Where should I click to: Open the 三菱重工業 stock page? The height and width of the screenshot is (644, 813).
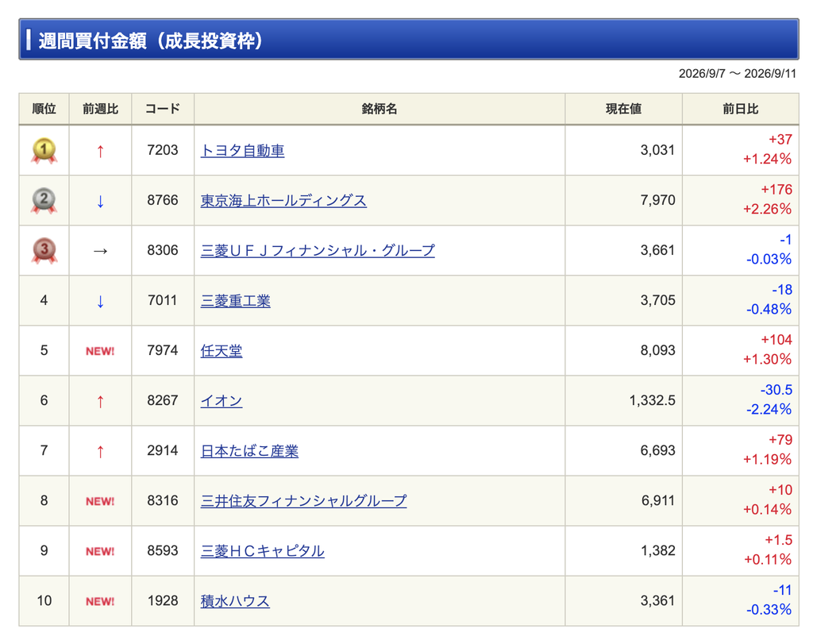point(235,301)
